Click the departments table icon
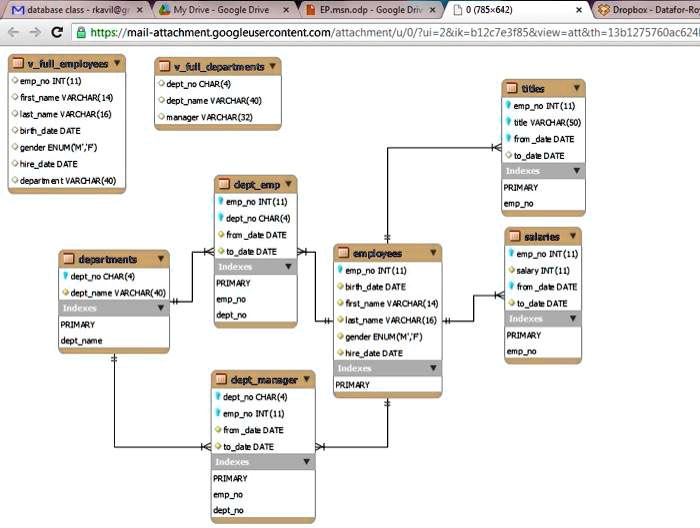 (69, 259)
